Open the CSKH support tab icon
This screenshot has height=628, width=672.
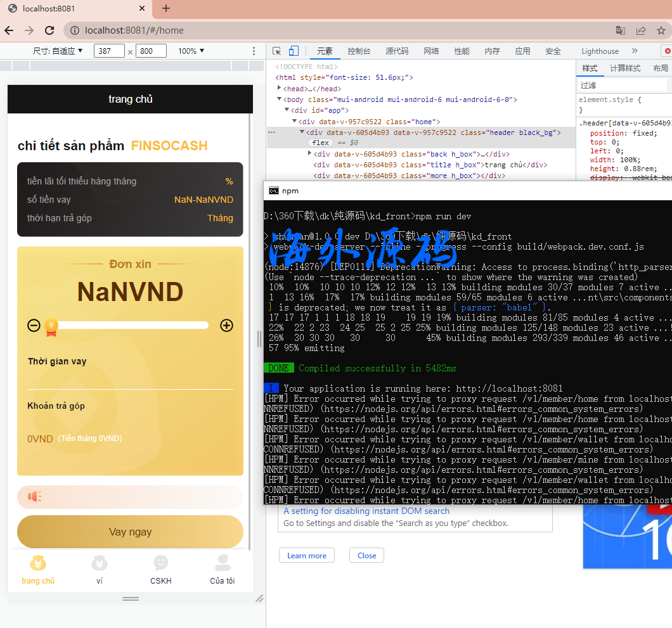click(x=161, y=563)
